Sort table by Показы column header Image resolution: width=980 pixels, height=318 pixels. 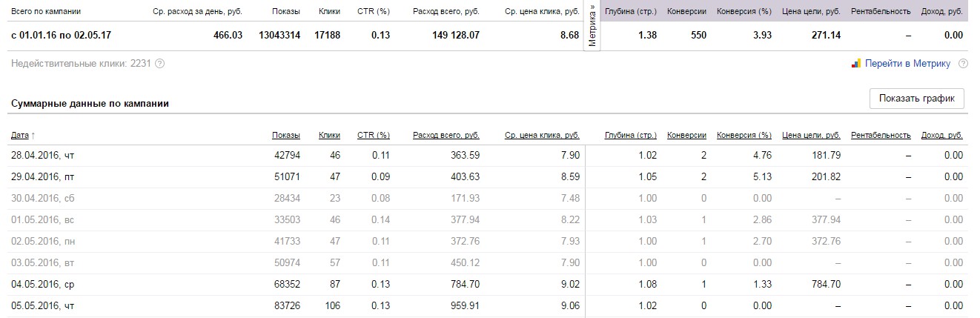285,135
